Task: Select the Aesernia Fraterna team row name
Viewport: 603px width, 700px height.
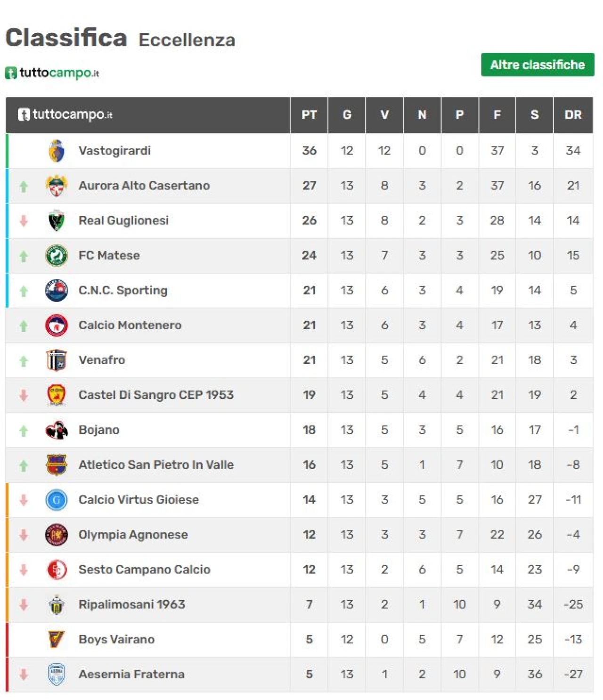Action: tap(131, 674)
